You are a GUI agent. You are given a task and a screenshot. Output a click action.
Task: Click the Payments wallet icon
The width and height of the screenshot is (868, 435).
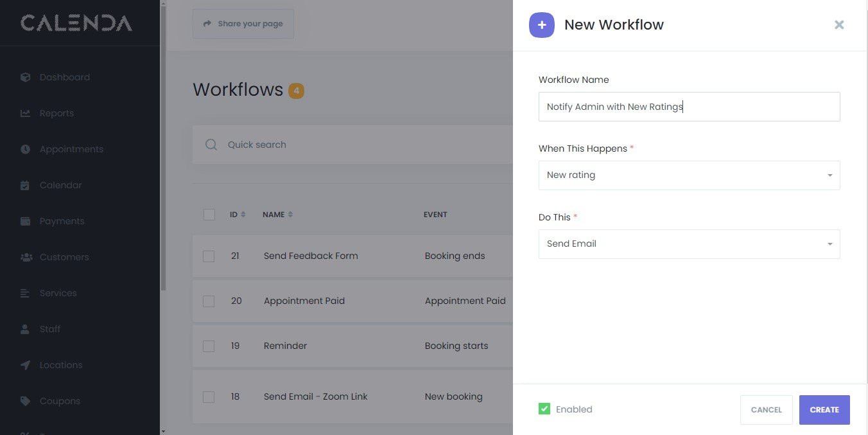coord(26,221)
